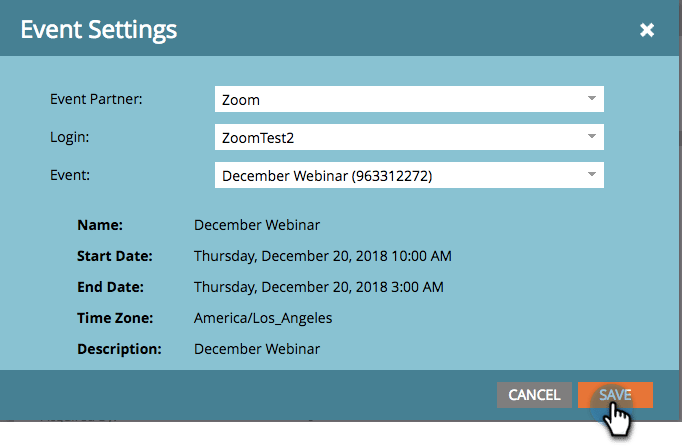Click the Event Settings dialog title
Screen dimensions: 682x448
point(99,30)
